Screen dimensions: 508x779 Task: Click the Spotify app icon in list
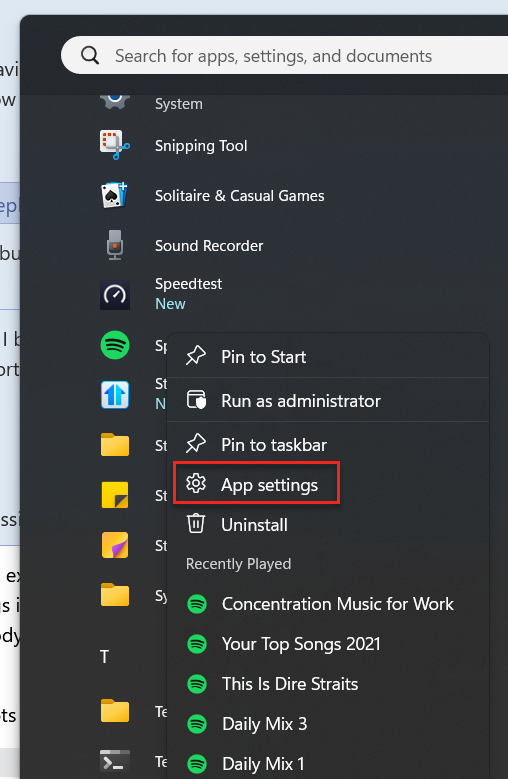pyautogui.click(x=115, y=345)
